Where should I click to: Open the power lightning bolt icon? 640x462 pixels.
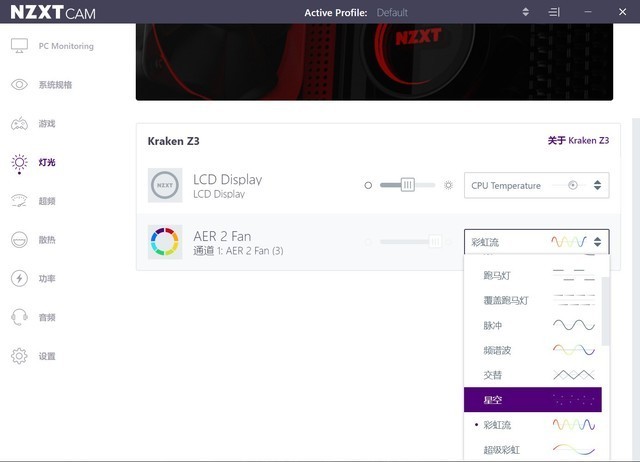19,278
